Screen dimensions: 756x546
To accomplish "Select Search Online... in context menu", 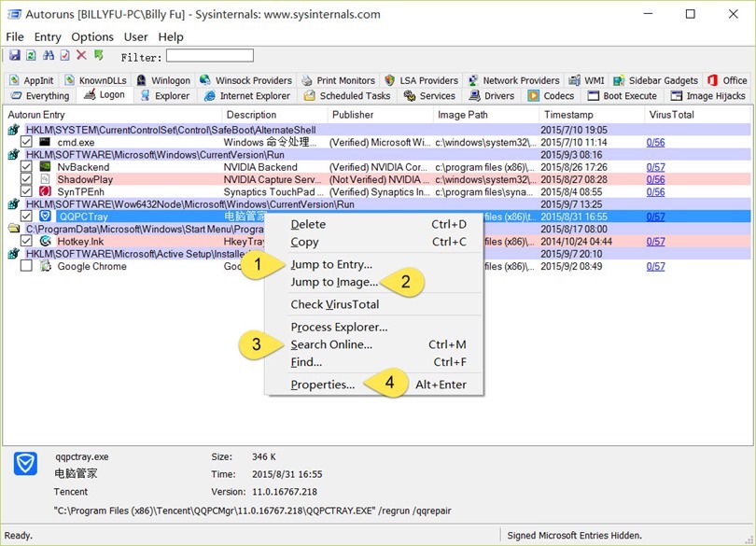I will (x=374, y=345).
